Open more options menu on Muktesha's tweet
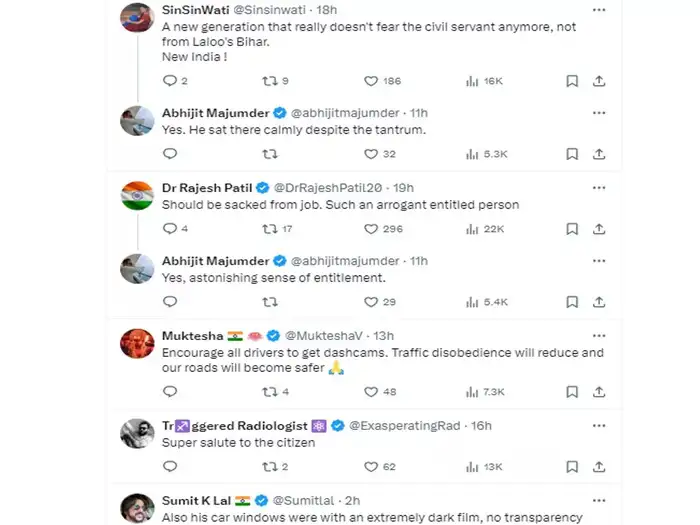This screenshot has width=700, height=525. 598,335
